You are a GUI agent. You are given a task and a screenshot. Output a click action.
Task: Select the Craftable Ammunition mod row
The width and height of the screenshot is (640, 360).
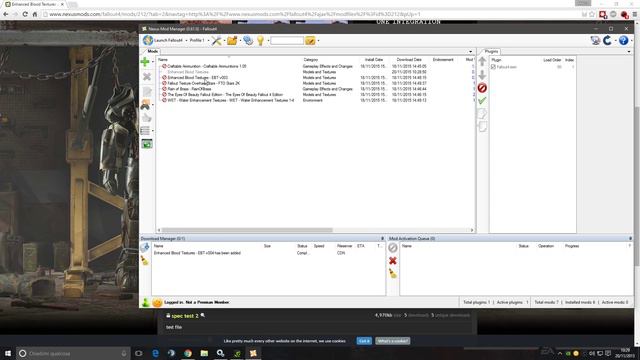(x=316, y=66)
